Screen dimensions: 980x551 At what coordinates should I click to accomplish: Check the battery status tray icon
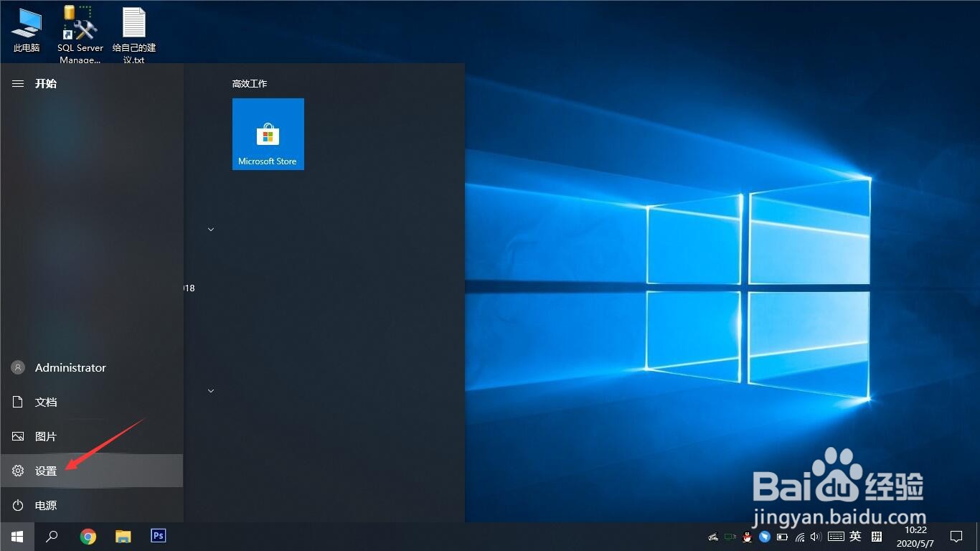[782, 537]
